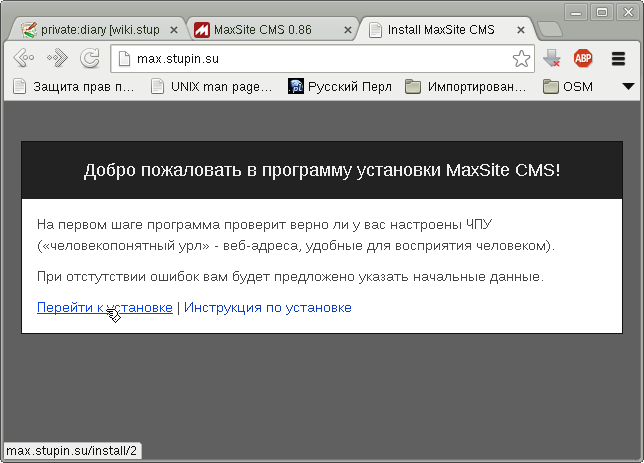The width and height of the screenshot is (644, 463).
Task: Minimize the browser window
Action: pos(576,12)
